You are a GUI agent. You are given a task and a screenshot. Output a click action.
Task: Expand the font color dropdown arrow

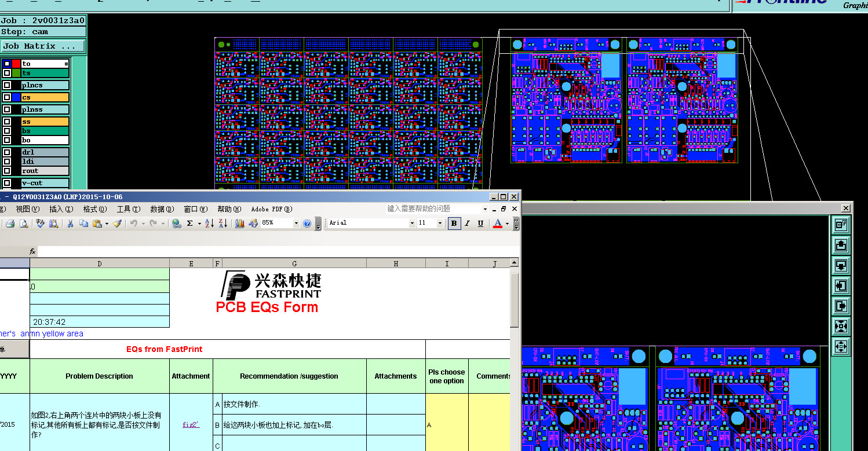pyautogui.click(x=507, y=223)
